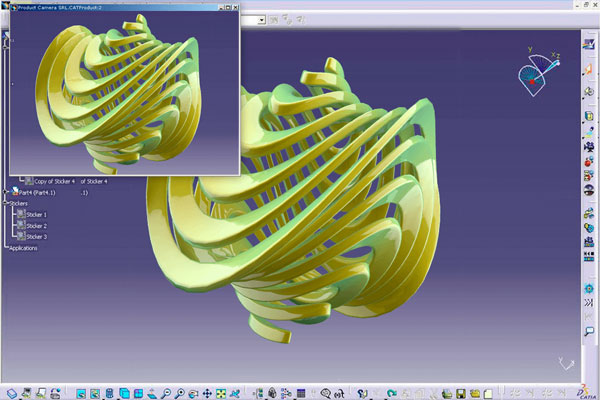Click the Zoom In magnifier icon
600x400 pixels.
coord(179,393)
